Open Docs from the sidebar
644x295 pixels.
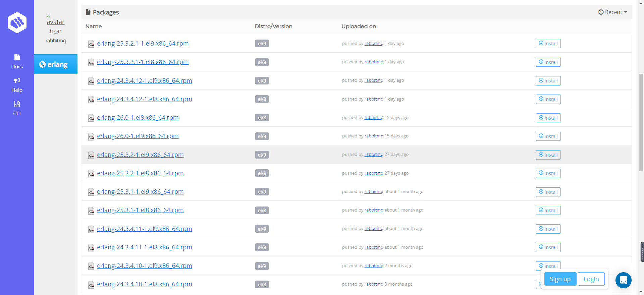point(17,61)
